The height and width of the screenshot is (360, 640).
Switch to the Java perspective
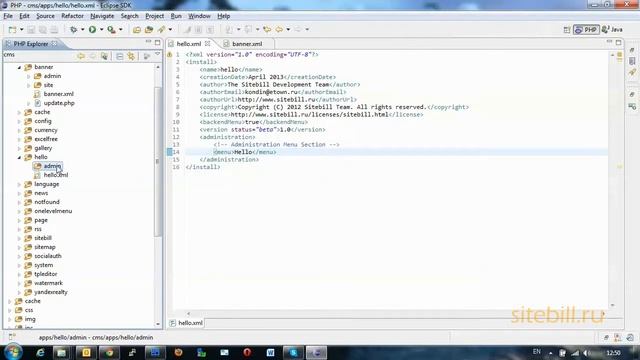coord(612,30)
